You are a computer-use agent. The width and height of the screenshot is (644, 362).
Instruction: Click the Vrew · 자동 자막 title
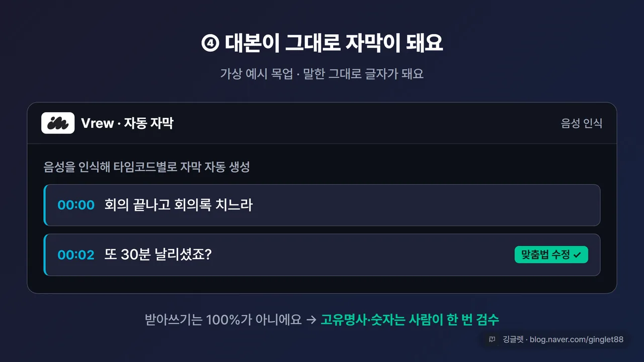[127, 123]
